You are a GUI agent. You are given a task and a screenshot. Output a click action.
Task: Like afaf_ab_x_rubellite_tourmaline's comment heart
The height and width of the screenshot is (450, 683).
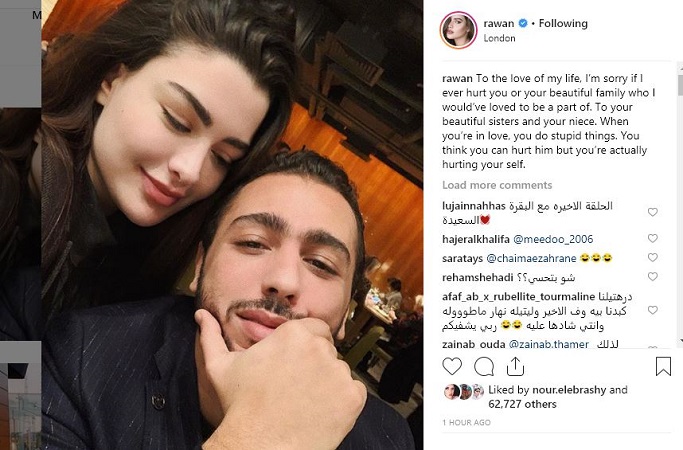tap(652, 310)
